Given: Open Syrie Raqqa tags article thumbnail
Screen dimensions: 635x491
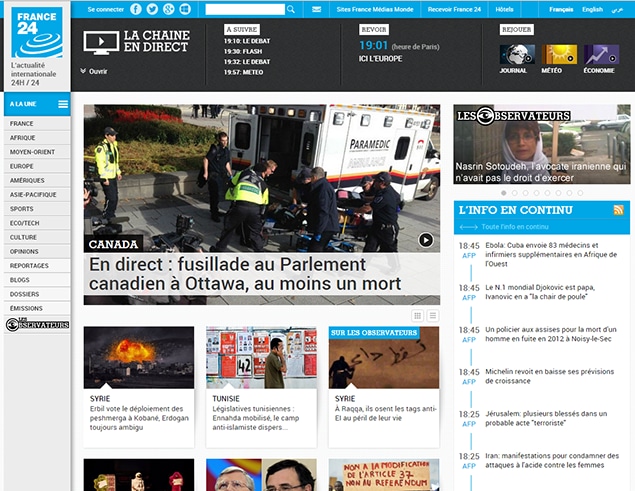Looking at the screenshot, I should [384, 357].
